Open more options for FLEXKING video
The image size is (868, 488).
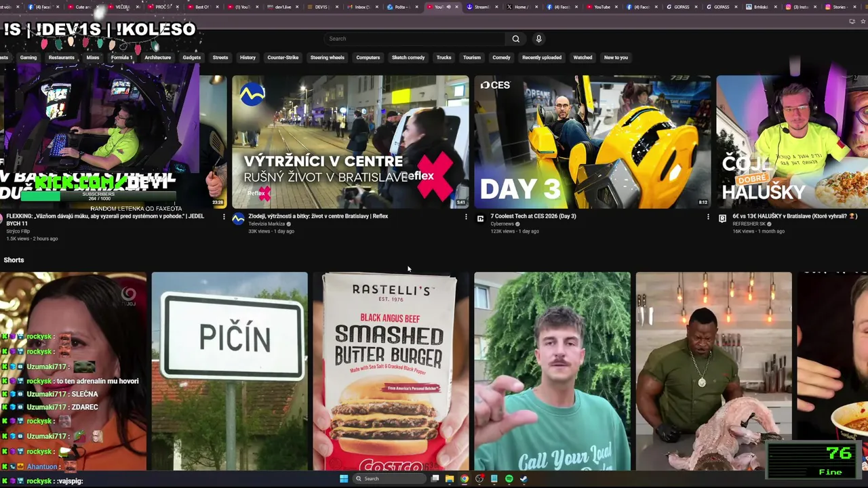(224, 217)
